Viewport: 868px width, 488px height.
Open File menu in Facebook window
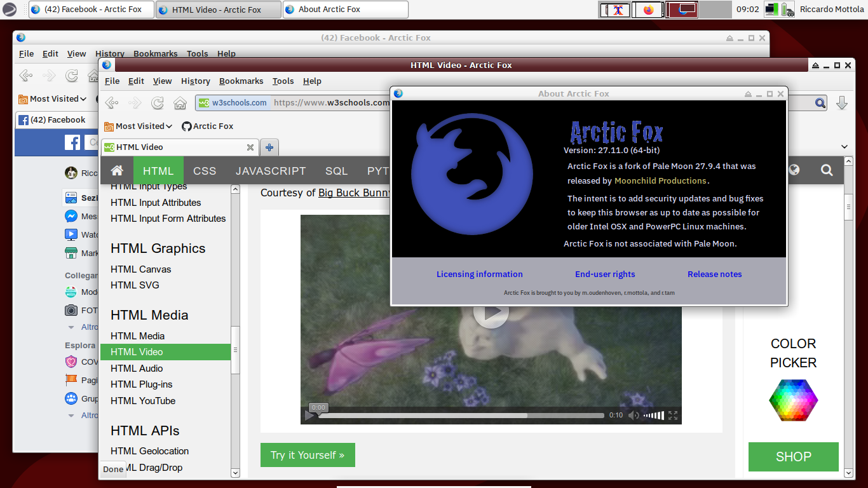(x=26, y=53)
